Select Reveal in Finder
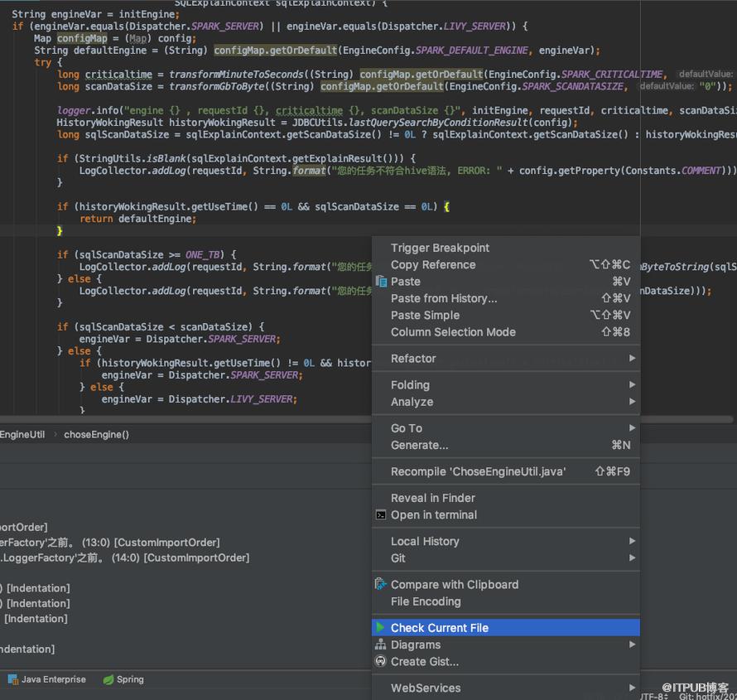Screen dimensions: 737x700 pos(433,498)
